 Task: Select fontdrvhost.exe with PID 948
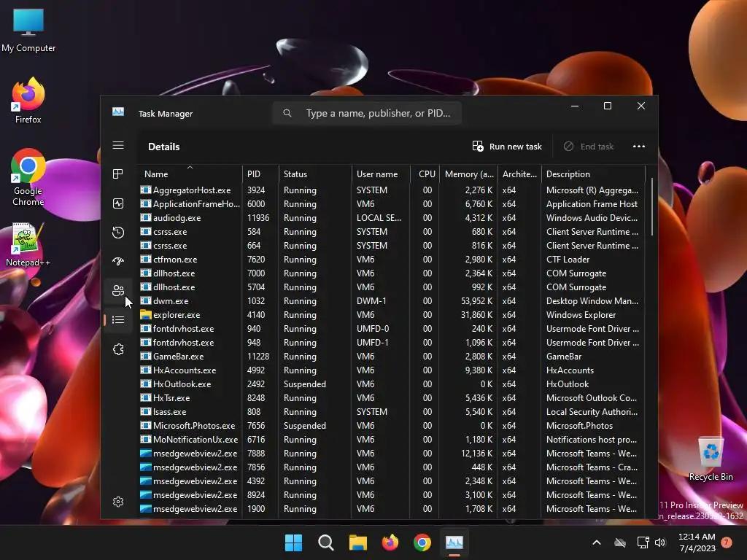[x=392, y=343]
